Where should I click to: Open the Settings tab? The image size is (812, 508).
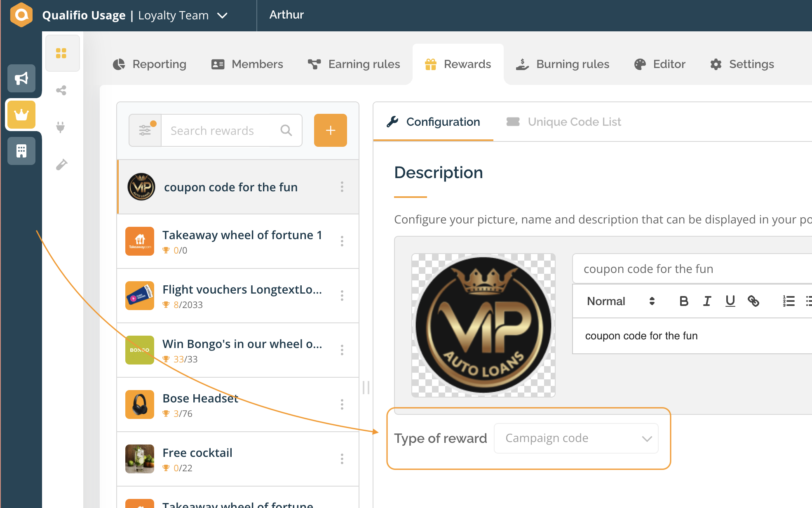[742, 64]
